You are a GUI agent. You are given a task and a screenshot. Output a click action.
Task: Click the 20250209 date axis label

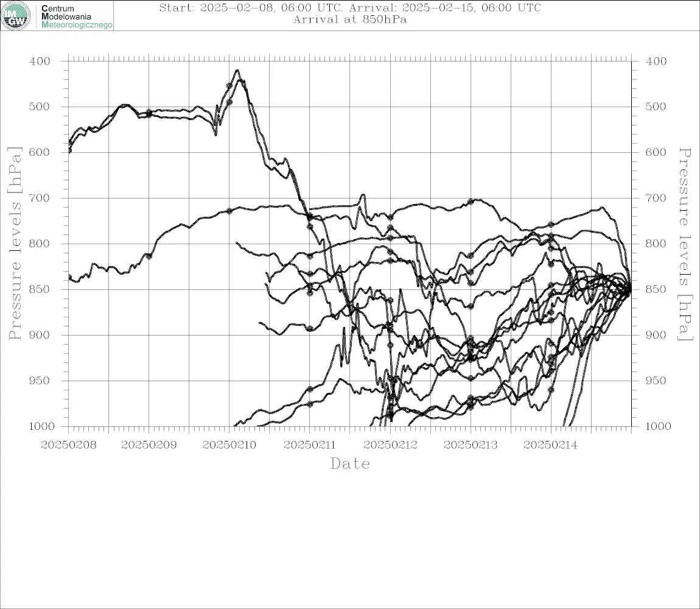point(149,445)
